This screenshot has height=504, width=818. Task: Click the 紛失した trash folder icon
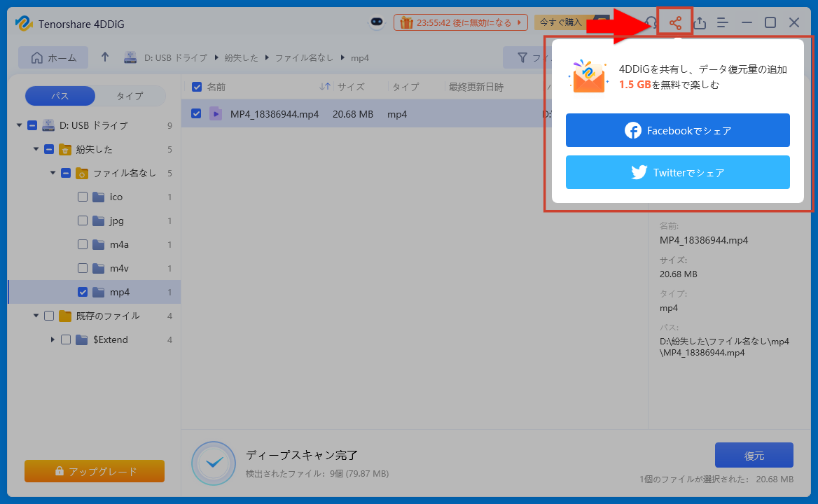[65, 150]
